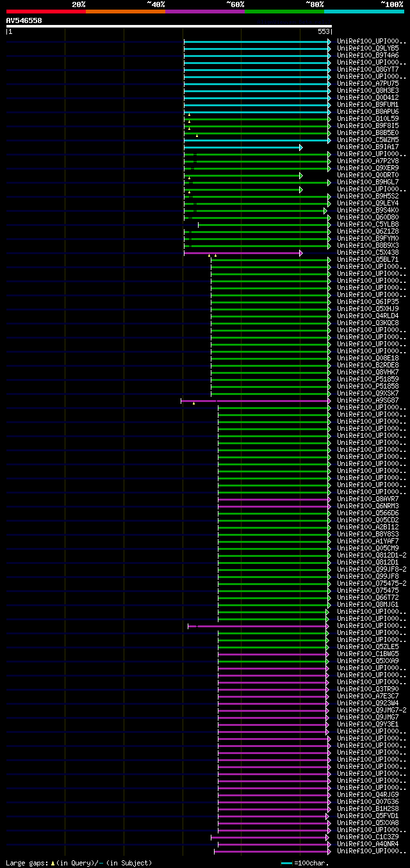Viewport: 410px width, 868px height.
Task: Open hit UniRef100_Q8H3E3
Action: [x=368, y=90]
